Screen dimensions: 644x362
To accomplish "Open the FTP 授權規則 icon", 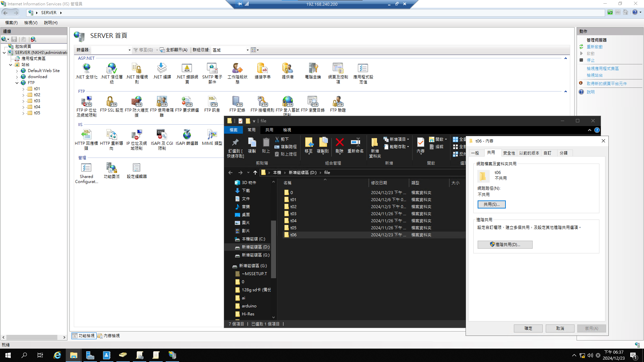I will (262, 104).
